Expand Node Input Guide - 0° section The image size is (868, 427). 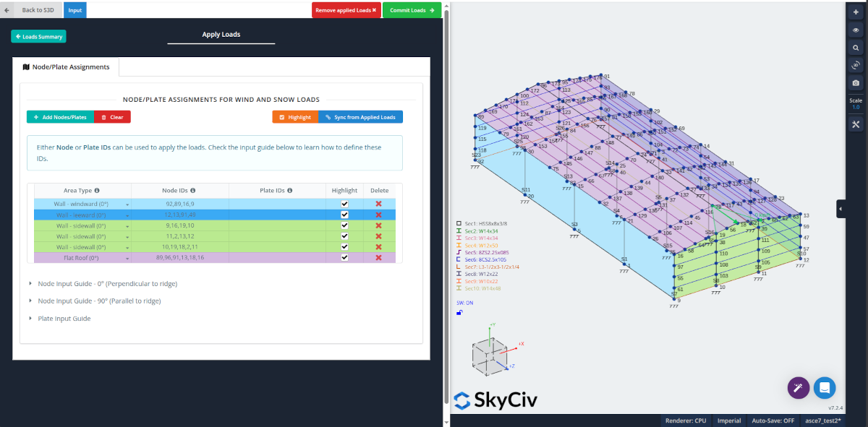tap(107, 284)
